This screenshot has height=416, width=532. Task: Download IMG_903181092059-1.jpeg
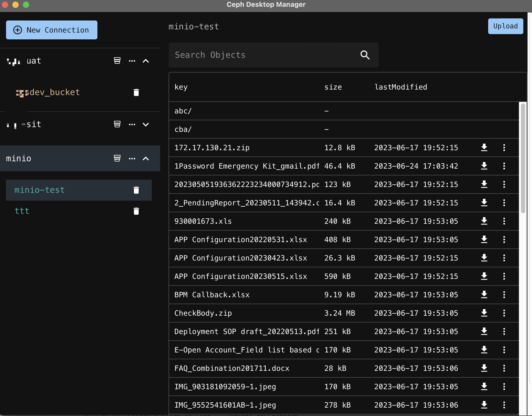click(484, 387)
